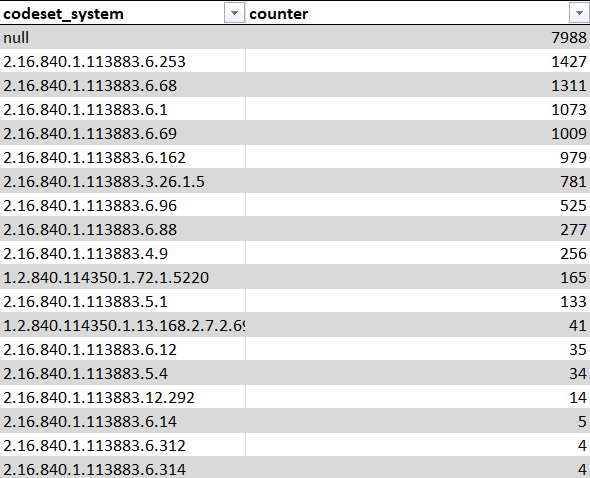Viewport: 590px width, 478px height.
Task: Select cell 1.2.840.114350.1.72.1.5220
Action: (x=123, y=277)
